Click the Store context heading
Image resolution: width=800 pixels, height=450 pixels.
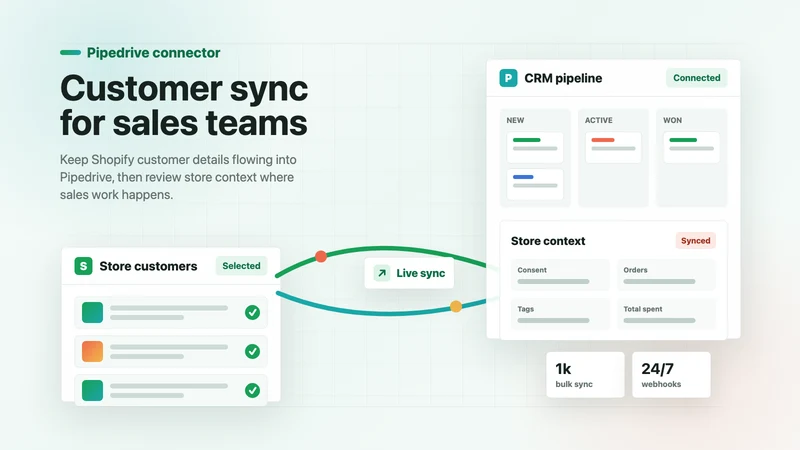548,241
